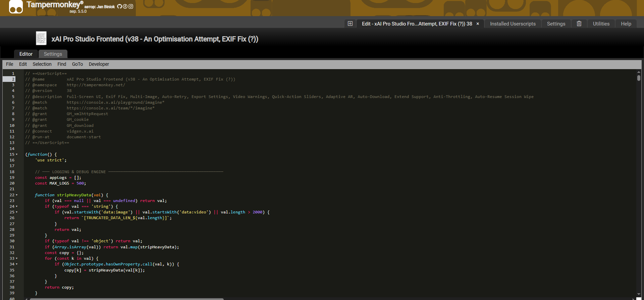This screenshot has width=644, height=300.
Task: Switch to the script Settings sub-tab
Action: click(53, 54)
